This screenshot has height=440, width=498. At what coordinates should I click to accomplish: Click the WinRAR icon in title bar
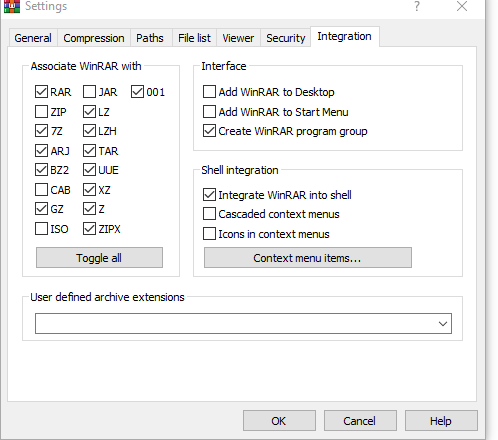[x=12, y=6]
